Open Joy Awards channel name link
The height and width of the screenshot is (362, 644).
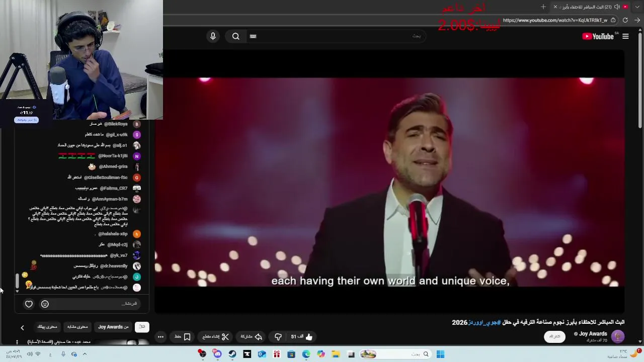coord(593,334)
